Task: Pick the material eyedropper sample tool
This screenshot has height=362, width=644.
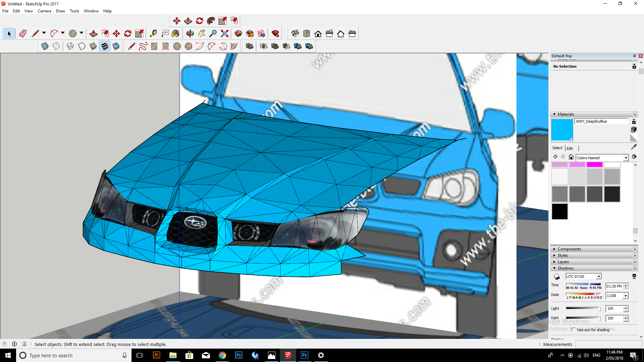Action: 634,147
